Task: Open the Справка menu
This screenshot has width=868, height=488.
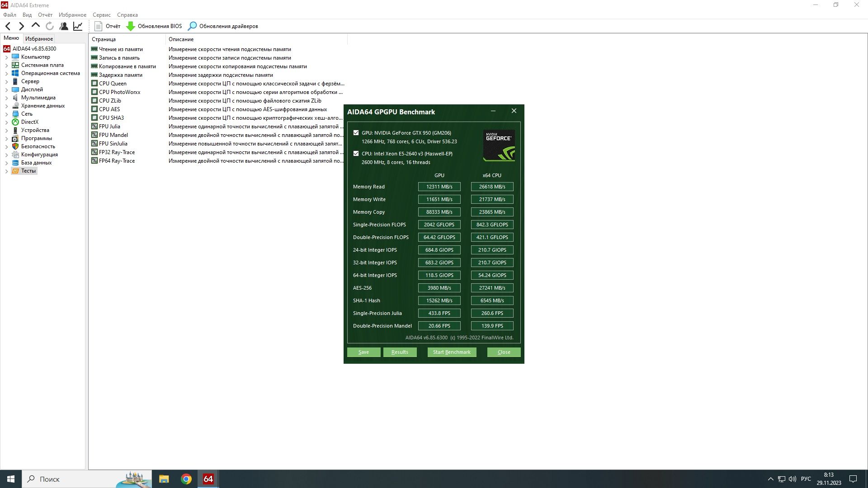Action: [127, 15]
